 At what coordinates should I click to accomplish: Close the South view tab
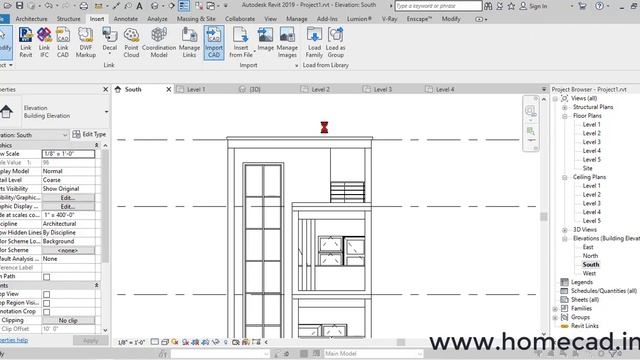(169, 89)
